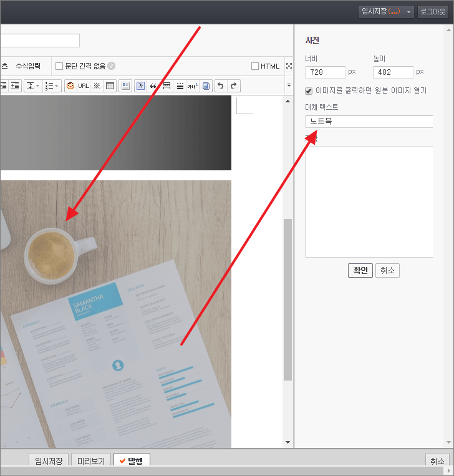
Task: Click the large caption text area
Action: point(369,202)
